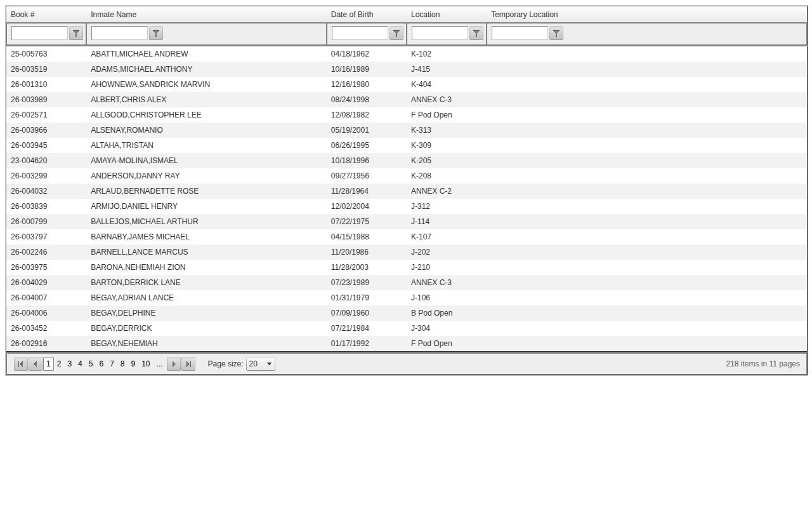Image resolution: width=812 pixels, height=508 pixels.
Task: Show more pages with the ellipsis link
Action: [x=159, y=364]
